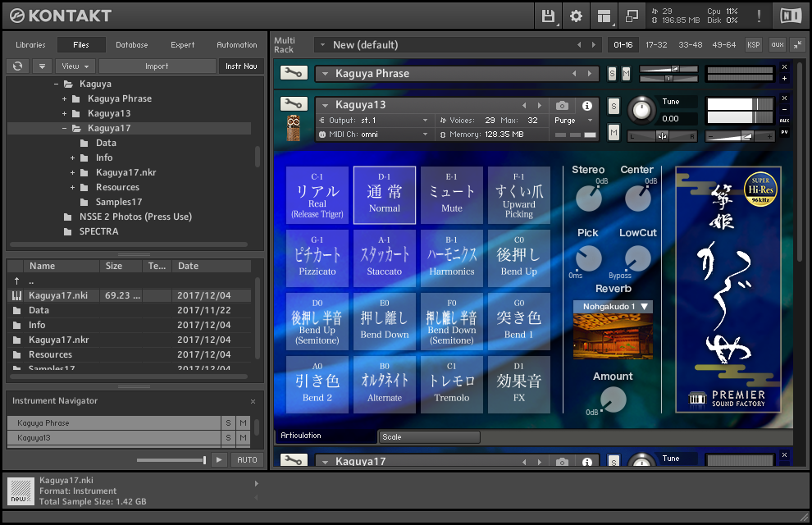Open options via the gear icon
Image resolution: width=812 pixels, height=525 pixels.
576,16
